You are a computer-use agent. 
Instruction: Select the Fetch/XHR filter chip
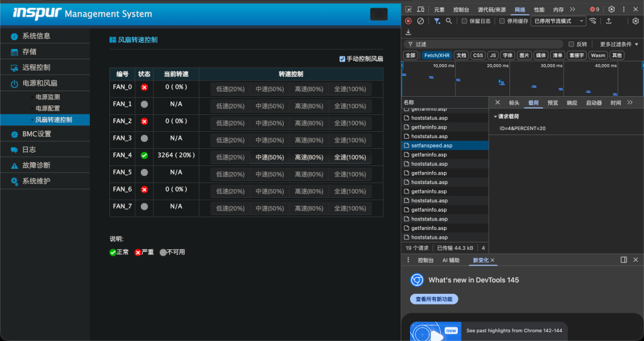point(437,55)
